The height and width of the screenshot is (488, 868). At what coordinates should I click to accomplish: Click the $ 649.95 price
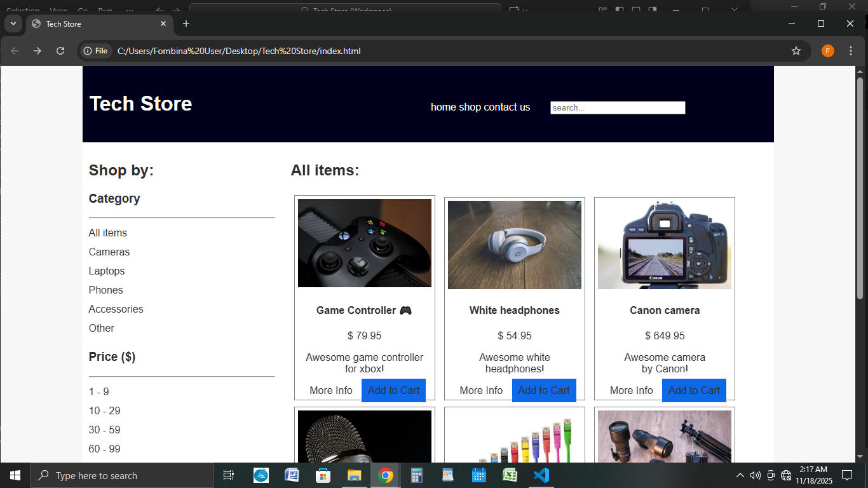(x=665, y=336)
